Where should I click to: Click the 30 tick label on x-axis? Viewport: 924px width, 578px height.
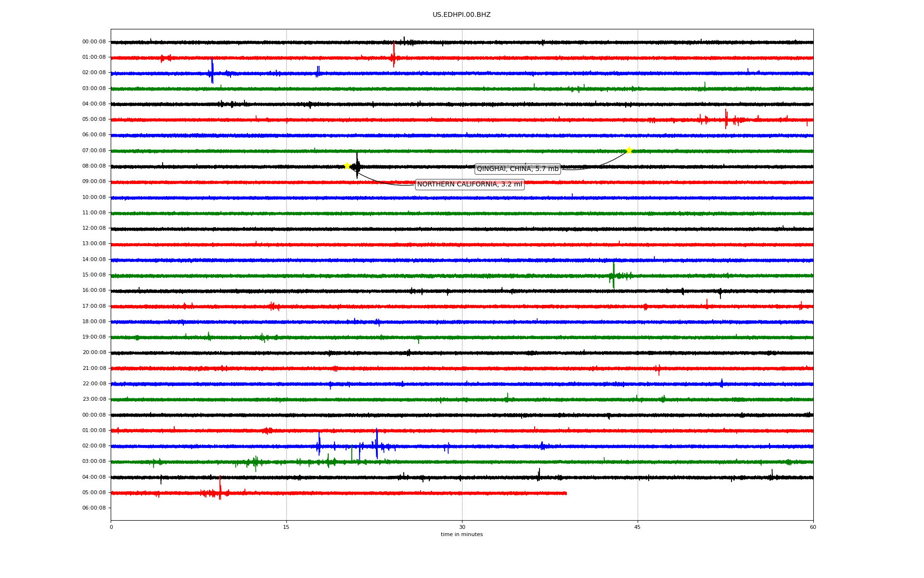tap(462, 527)
